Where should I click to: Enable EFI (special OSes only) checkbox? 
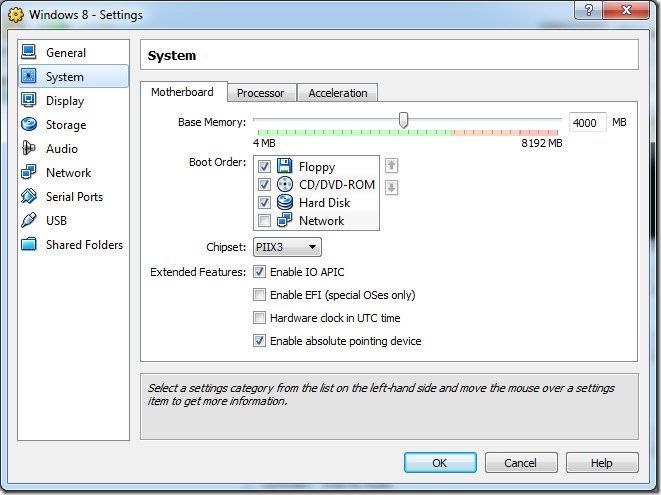coord(259,294)
